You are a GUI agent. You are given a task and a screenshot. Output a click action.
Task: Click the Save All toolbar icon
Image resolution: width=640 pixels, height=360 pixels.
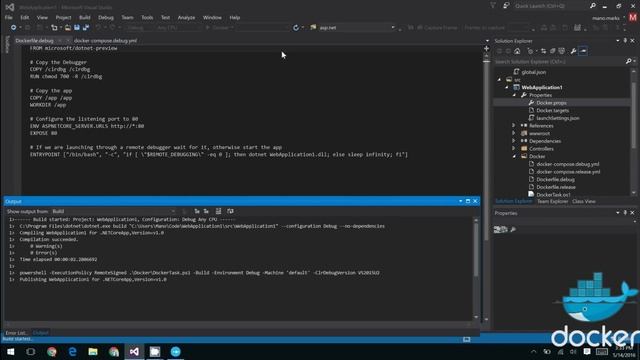(86, 27)
